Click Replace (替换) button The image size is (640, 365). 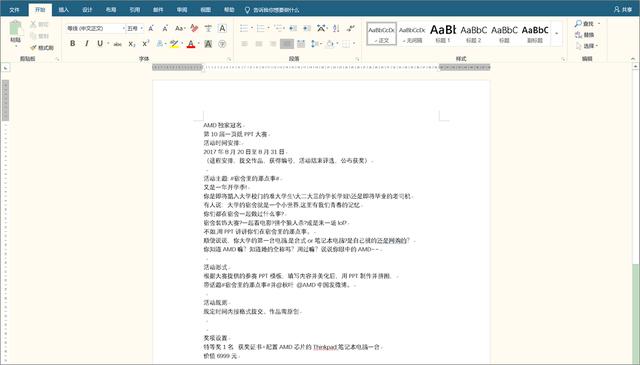[x=584, y=35]
